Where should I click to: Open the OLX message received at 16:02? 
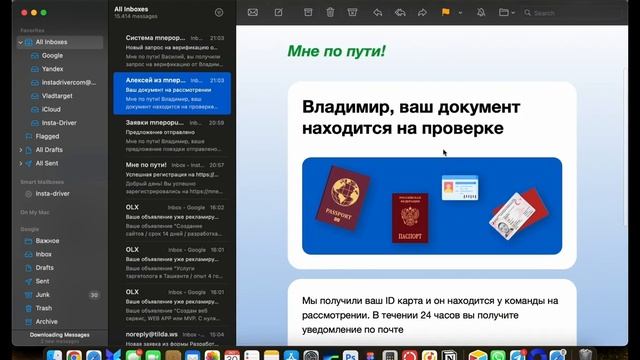[x=172, y=220]
